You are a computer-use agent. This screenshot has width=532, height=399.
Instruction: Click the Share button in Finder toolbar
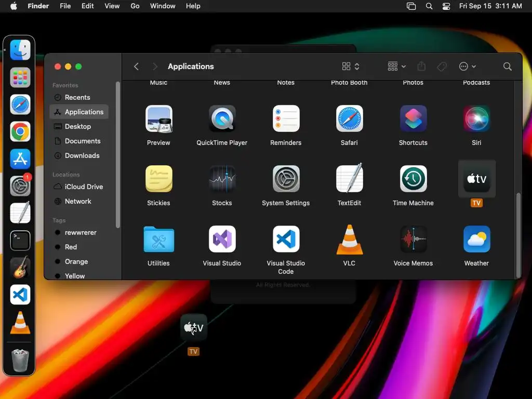tap(421, 66)
